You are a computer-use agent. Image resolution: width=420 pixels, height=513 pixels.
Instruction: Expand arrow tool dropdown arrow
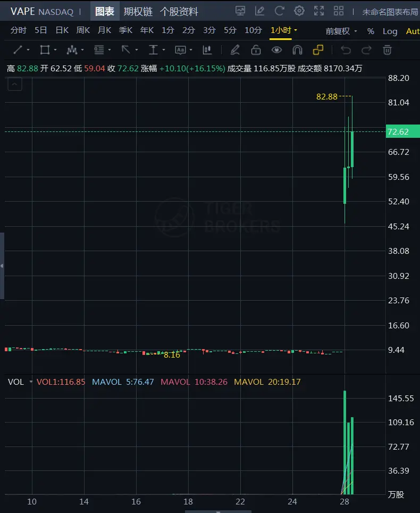click(137, 49)
